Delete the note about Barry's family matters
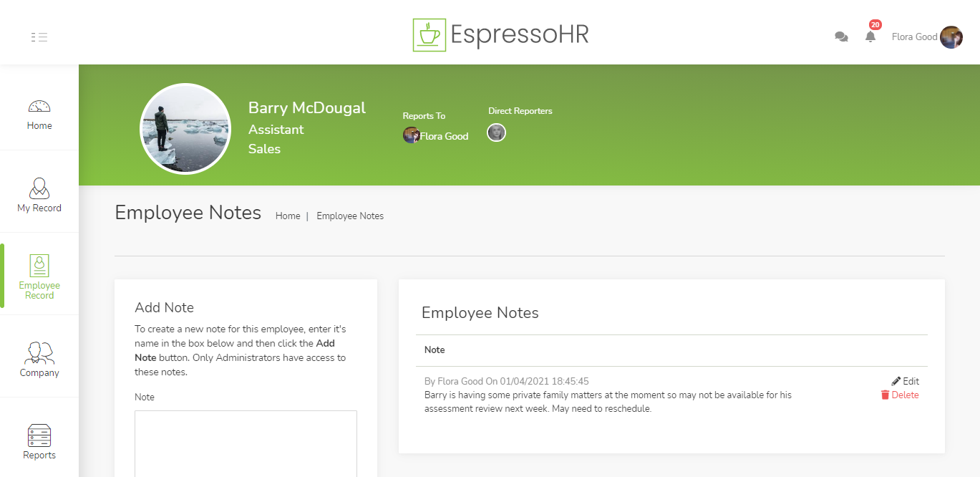Image resolution: width=980 pixels, height=477 pixels. coord(900,395)
